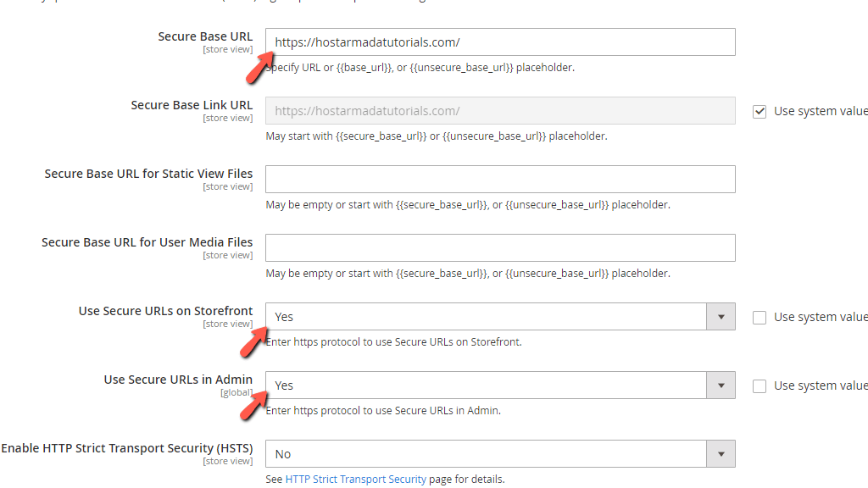868x488 pixels.
Task: Click the disabled Secure Base Link URL field
Action: click(x=500, y=111)
